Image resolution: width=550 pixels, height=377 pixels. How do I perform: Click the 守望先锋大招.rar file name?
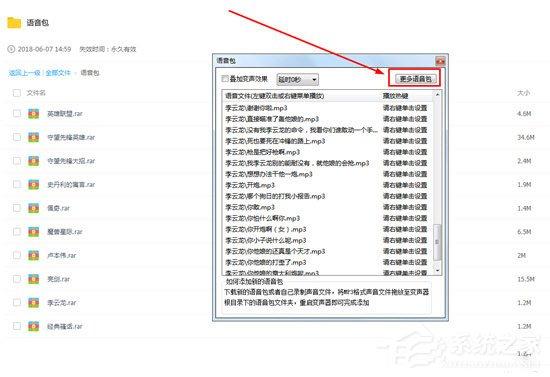pyautogui.click(x=71, y=161)
